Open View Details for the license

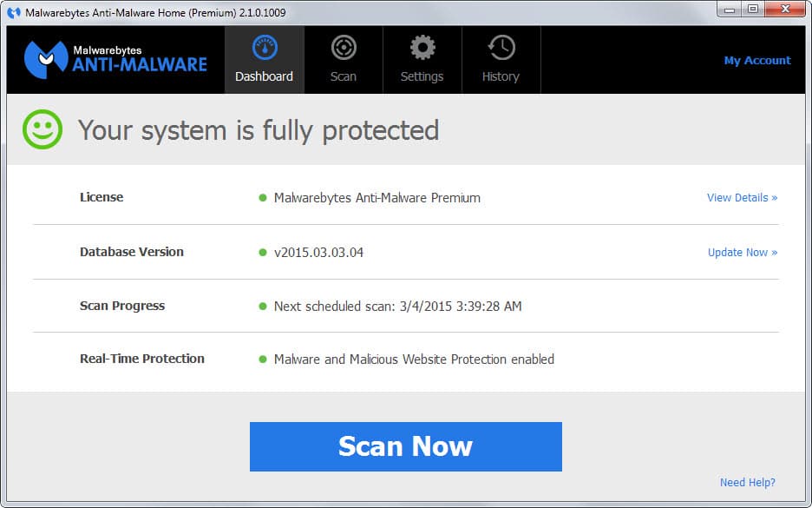(x=742, y=197)
